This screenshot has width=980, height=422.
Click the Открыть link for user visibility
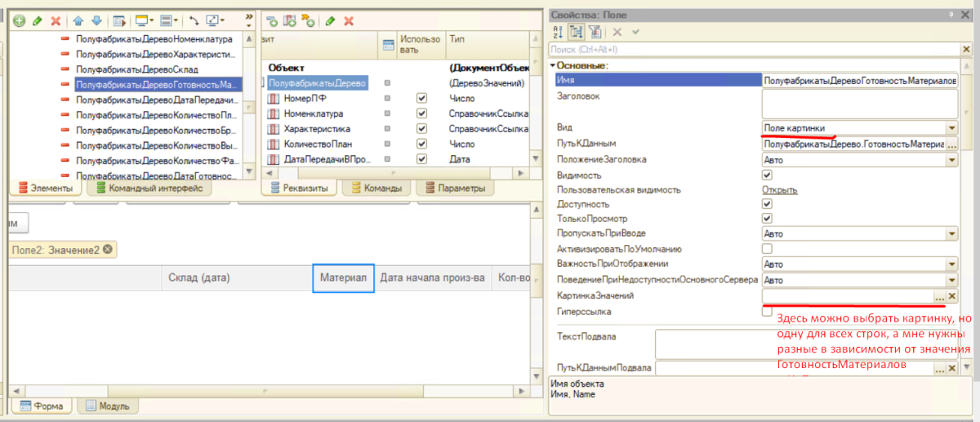[779, 189]
